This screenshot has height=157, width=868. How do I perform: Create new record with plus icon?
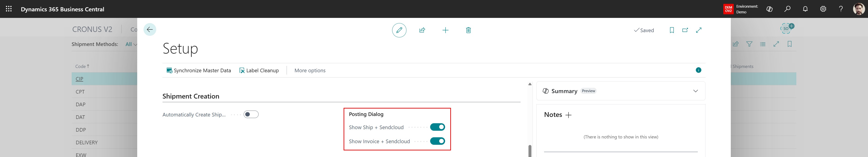click(445, 30)
